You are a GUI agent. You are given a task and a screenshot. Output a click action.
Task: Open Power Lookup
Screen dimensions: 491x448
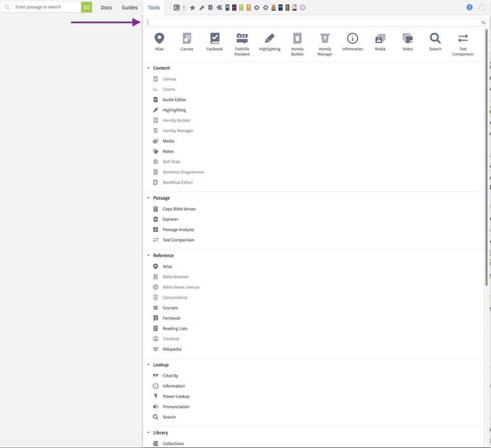point(171,396)
